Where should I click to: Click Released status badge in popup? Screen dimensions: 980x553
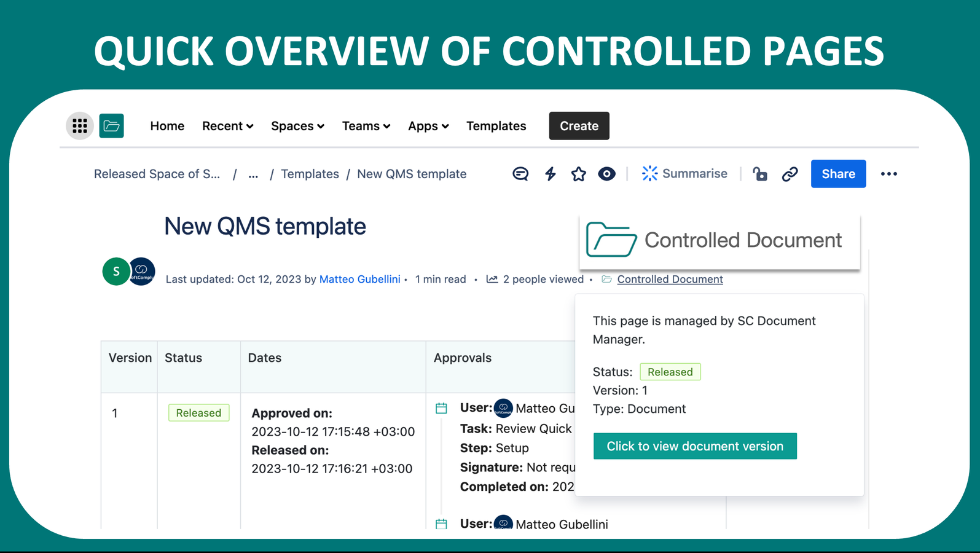(x=670, y=372)
